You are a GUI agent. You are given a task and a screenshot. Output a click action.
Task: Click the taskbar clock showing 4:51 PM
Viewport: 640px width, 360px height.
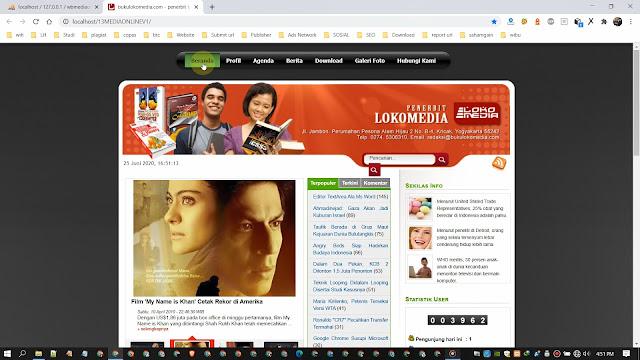tap(605, 353)
